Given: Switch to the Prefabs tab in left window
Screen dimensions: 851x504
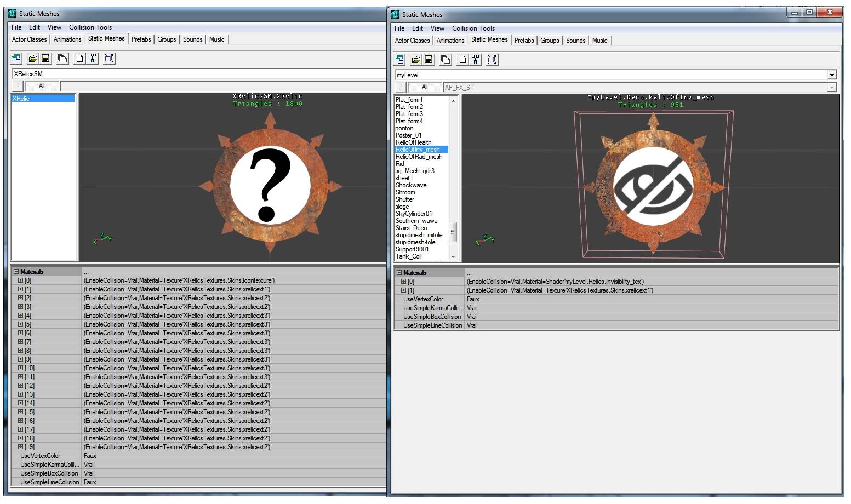Looking at the screenshot, I should pos(141,39).
